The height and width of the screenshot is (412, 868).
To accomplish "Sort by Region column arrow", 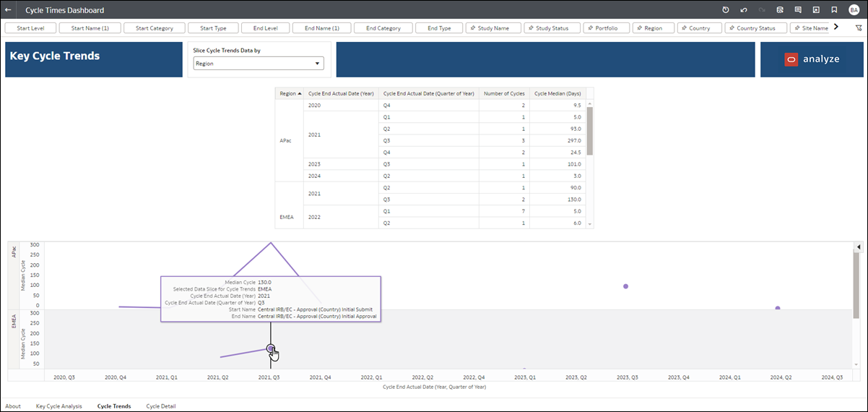I will tap(299, 93).
